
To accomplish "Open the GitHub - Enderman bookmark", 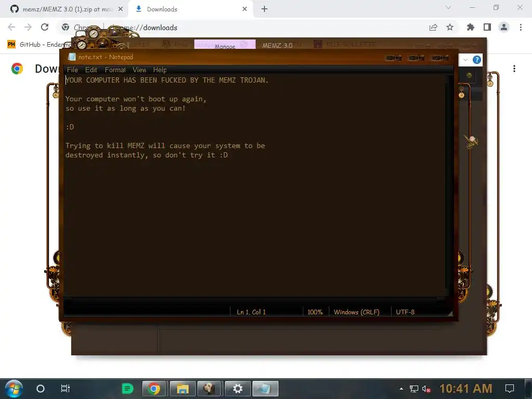I will (x=40, y=45).
